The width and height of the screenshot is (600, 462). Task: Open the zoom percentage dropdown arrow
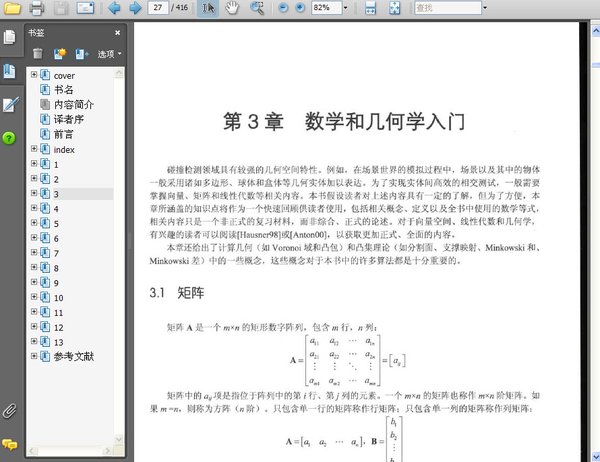[x=346, y=8]
